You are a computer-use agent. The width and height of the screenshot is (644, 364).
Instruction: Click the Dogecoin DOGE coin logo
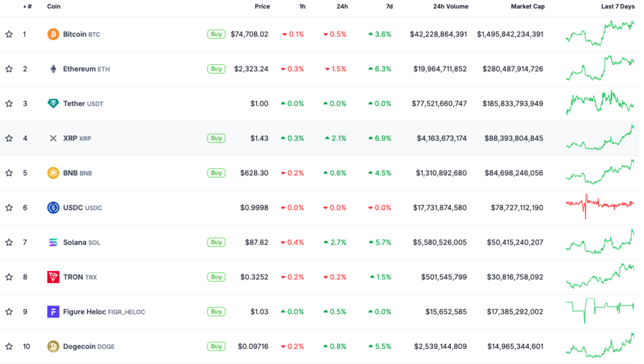tap(53, 346)
